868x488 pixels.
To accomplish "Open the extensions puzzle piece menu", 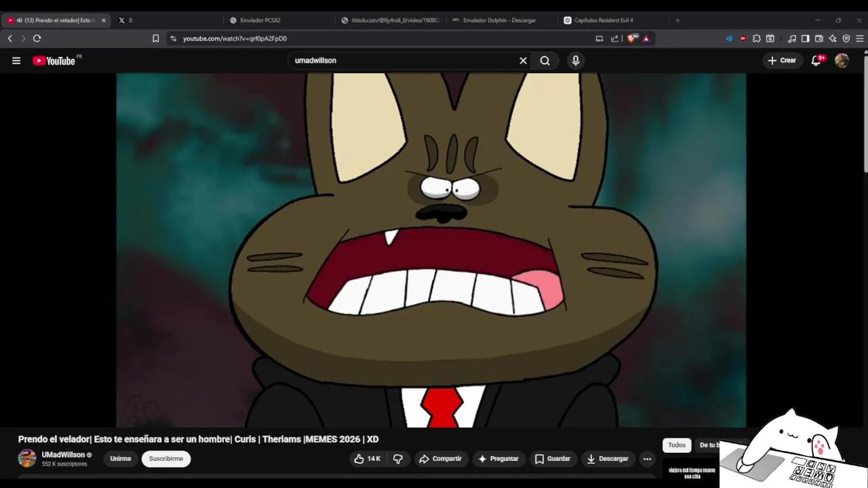I will [757, 39].
